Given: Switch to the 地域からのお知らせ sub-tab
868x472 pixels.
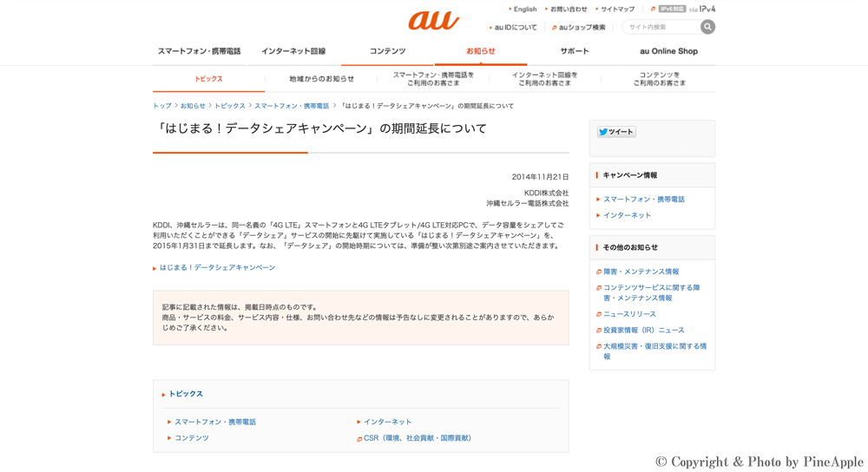Looking at the screenshot, I should click(x=321, y=79).
